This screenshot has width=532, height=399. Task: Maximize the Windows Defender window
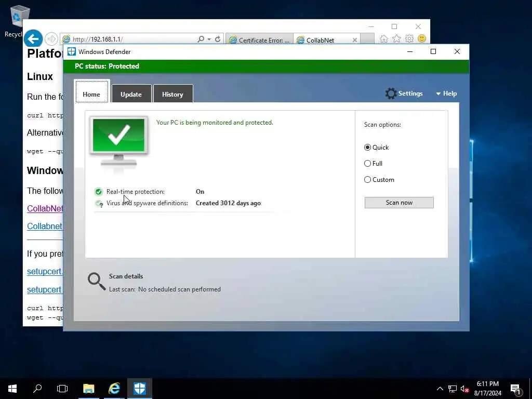coord(433,51)
